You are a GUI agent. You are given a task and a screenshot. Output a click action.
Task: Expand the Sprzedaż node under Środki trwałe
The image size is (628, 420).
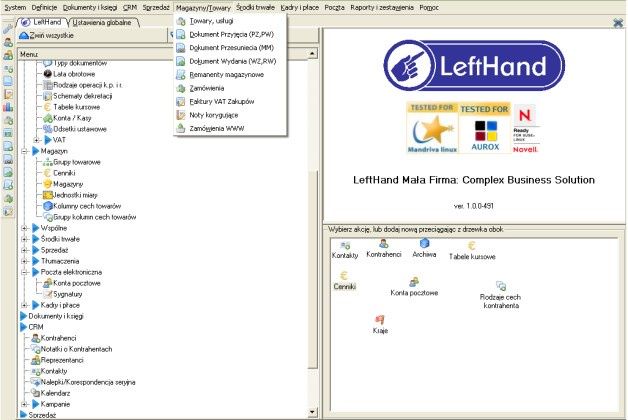coord(24,250)
